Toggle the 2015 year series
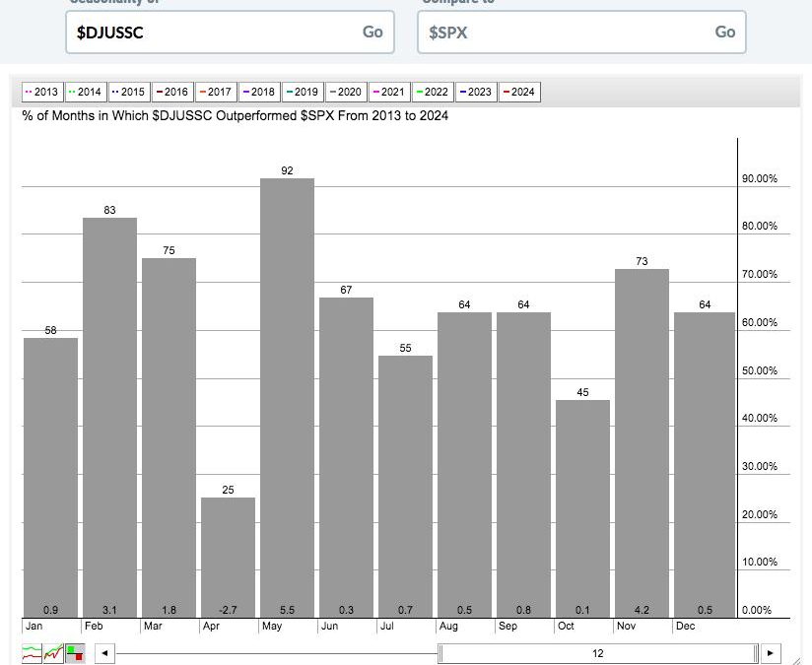Screen dimensions: 812x665 pos(129,93)
